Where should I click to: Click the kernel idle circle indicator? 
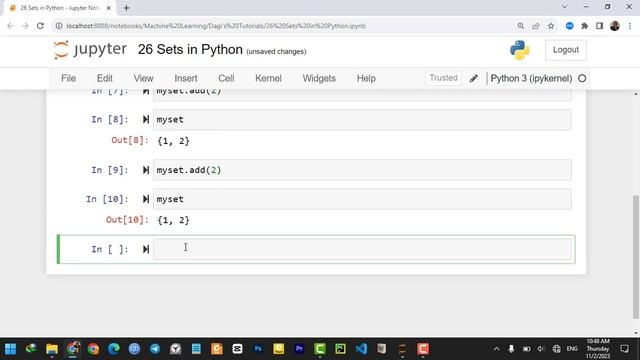click(x=582, y=78)
